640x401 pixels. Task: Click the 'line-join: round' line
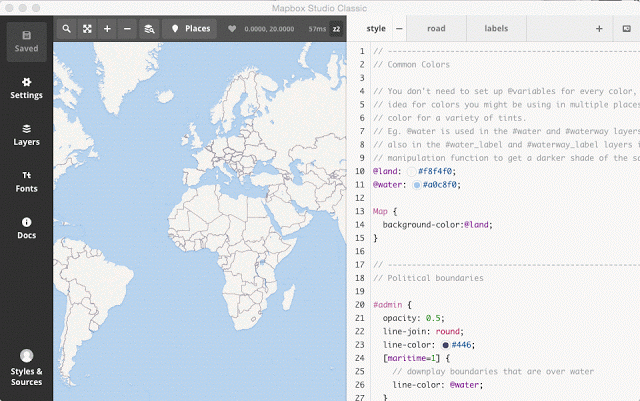[423, 331]
